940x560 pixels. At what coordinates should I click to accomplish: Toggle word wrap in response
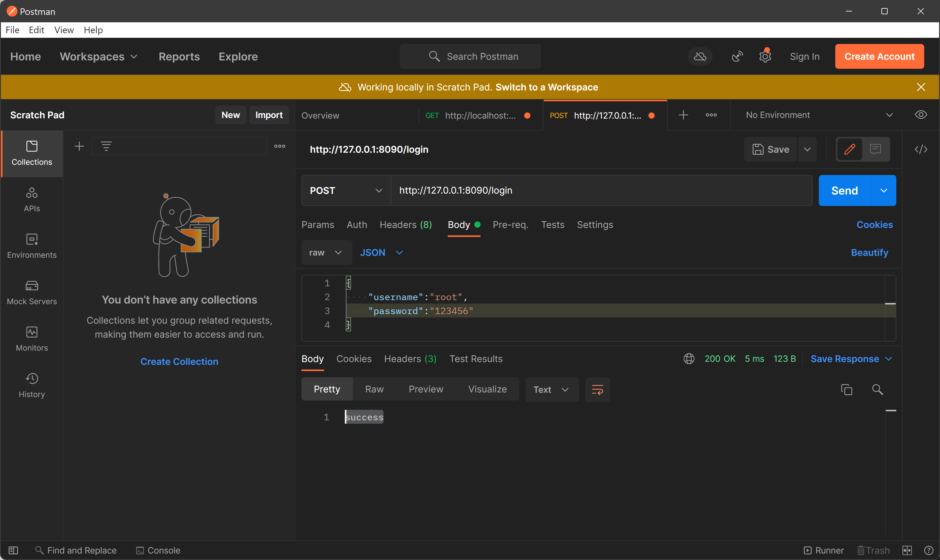click(597, 389)
